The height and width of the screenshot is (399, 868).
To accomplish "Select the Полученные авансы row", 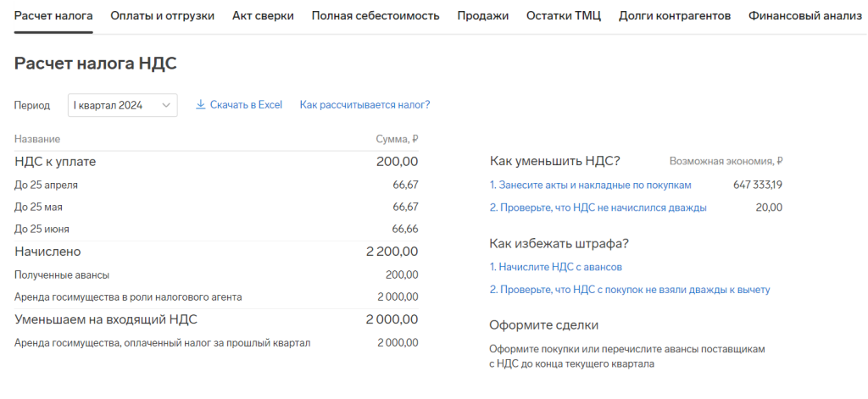I will [x=216, y=274].
